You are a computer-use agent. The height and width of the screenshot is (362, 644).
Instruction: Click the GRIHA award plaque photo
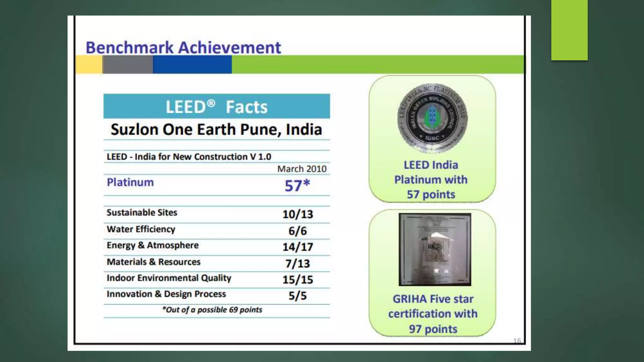point(435,249)
